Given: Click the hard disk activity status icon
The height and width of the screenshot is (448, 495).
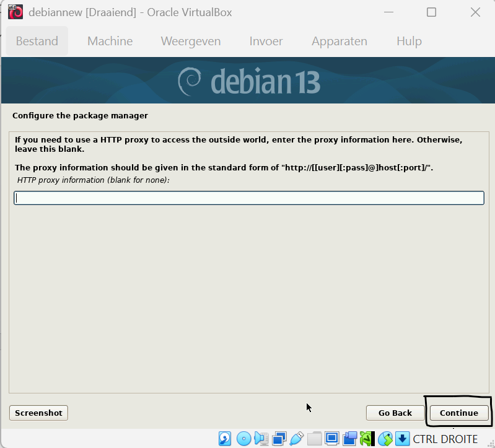Looking at the screenshot, I should coord(225,439).
